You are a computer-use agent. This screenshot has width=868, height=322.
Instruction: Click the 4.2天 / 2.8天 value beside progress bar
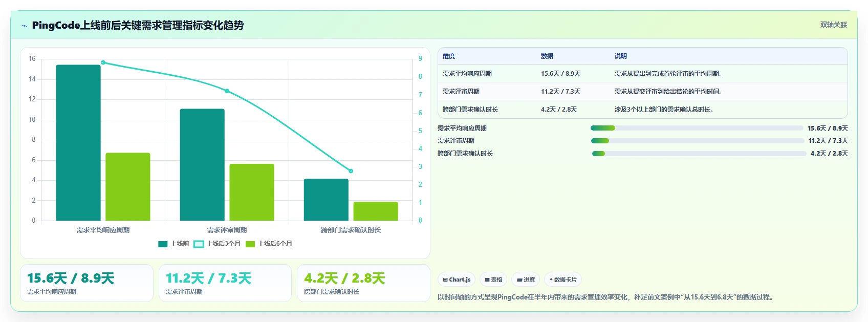point(829,154)
